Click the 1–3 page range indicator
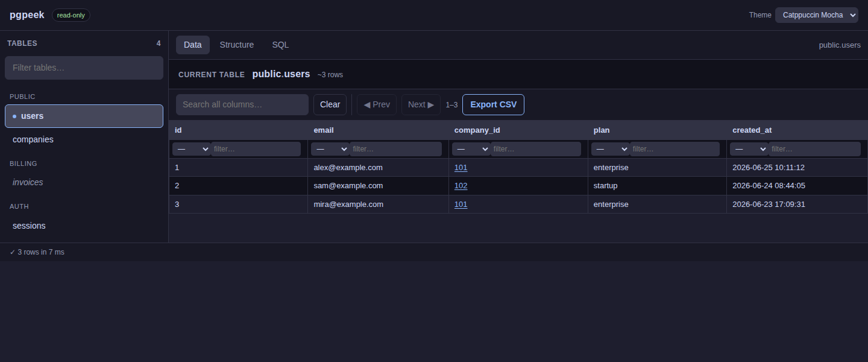 451,104
